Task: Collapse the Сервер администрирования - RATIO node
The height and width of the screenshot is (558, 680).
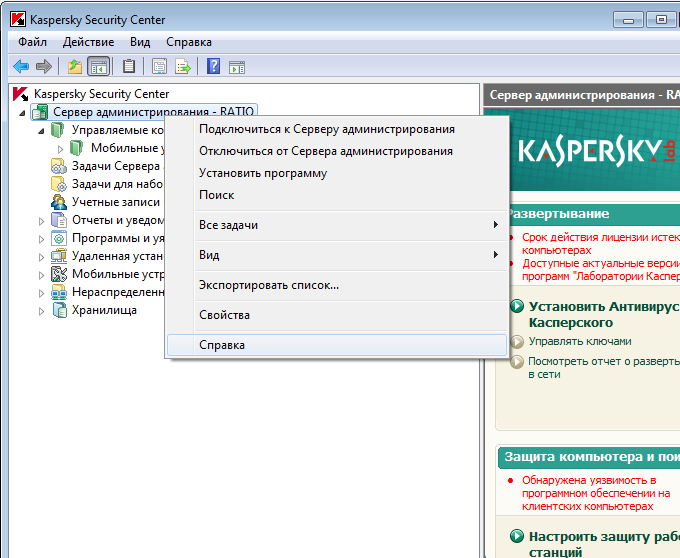Action: (24, 113)
